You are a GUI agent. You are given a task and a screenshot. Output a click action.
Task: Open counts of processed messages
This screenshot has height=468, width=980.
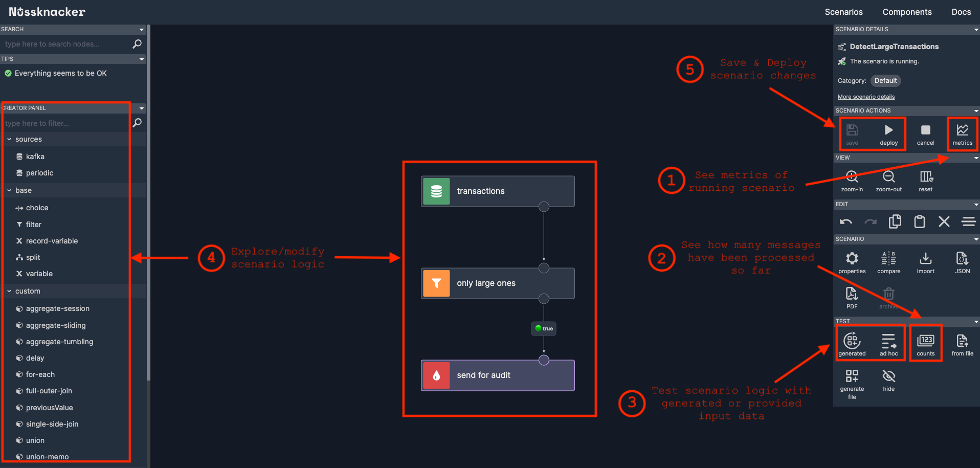tap(926, 342)
